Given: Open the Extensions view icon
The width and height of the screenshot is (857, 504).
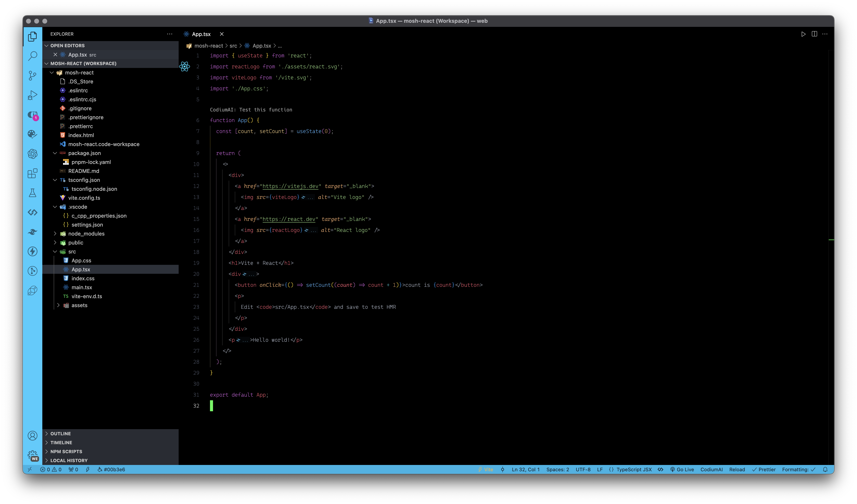Looking at the screenshot, I should point(32,173).
